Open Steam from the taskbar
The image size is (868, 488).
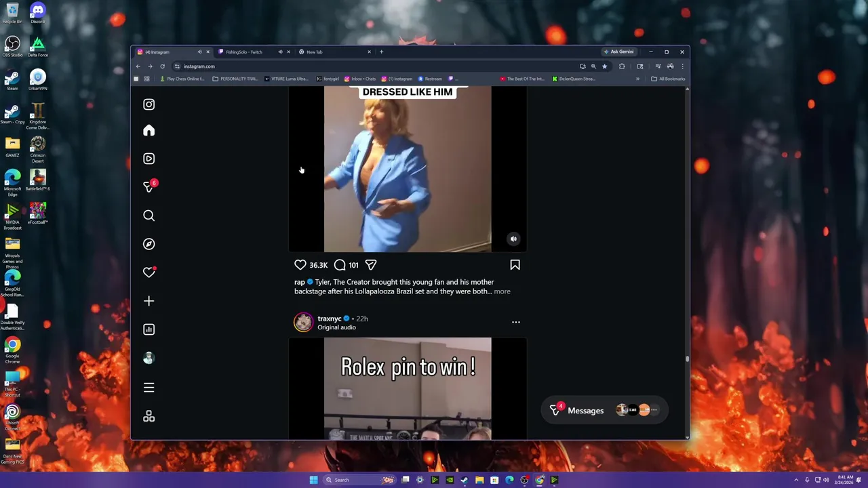coord(465,480)
